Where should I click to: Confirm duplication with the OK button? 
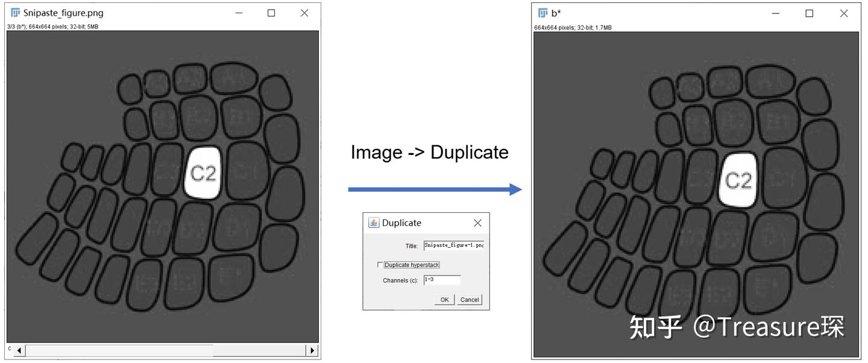[x=444, y=299]
